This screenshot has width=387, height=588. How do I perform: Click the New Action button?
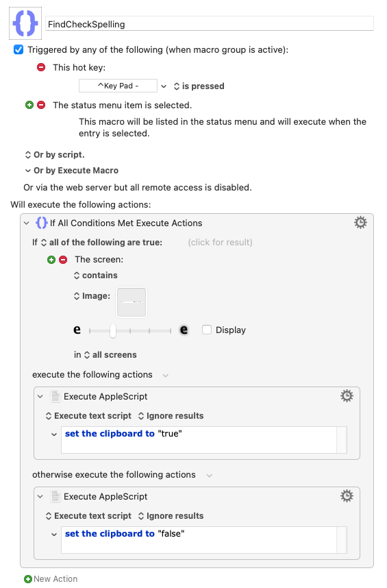[x=51, y=579]
